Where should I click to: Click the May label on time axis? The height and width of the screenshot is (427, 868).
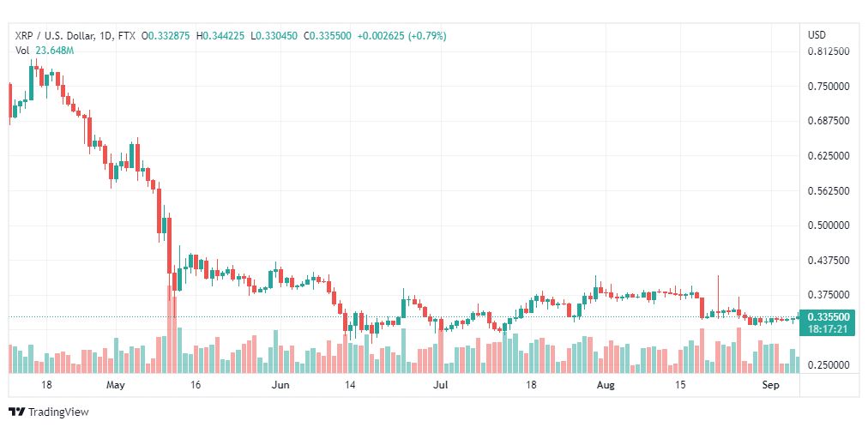[x=116, y=385]
